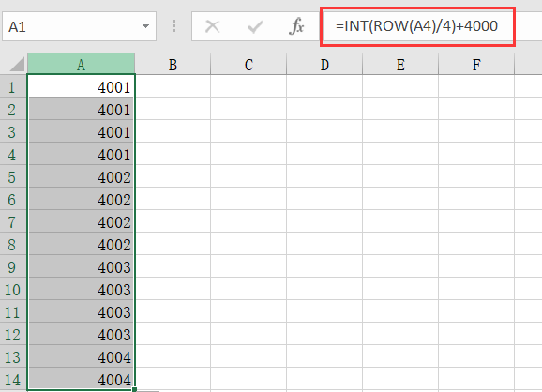Click cell A13 containing 4004
542x392 pixels.
(x=81, y=356)
